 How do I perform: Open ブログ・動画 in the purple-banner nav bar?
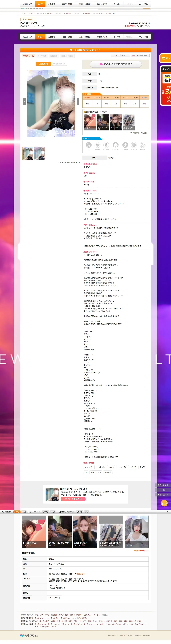tap(67, 37)
